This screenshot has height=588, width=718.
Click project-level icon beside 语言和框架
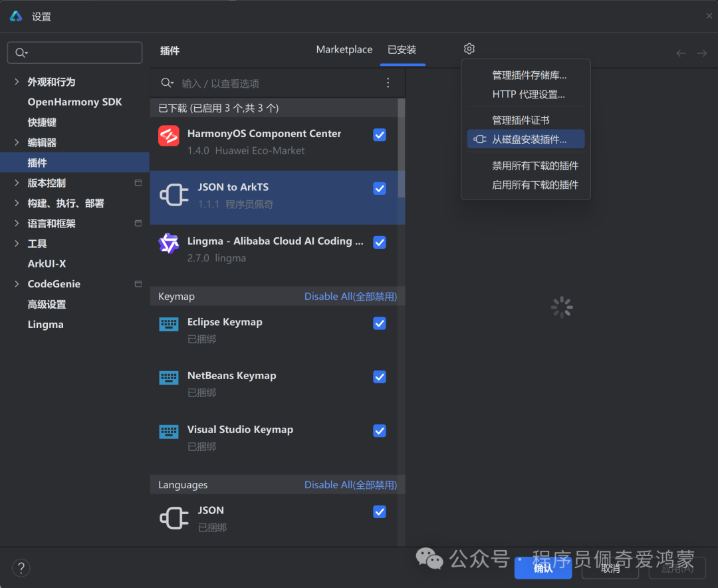[x=138, y=223]
